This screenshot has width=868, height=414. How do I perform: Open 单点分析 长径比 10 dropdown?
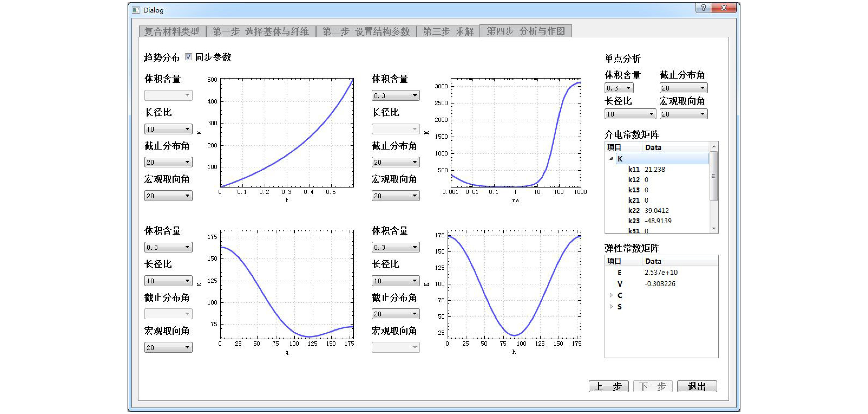click(630, 114)
